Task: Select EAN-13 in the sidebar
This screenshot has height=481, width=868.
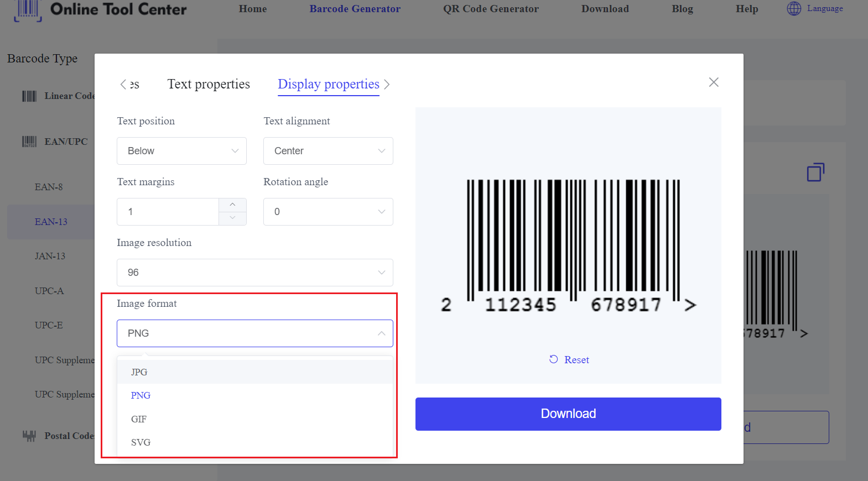Action: 51,222
